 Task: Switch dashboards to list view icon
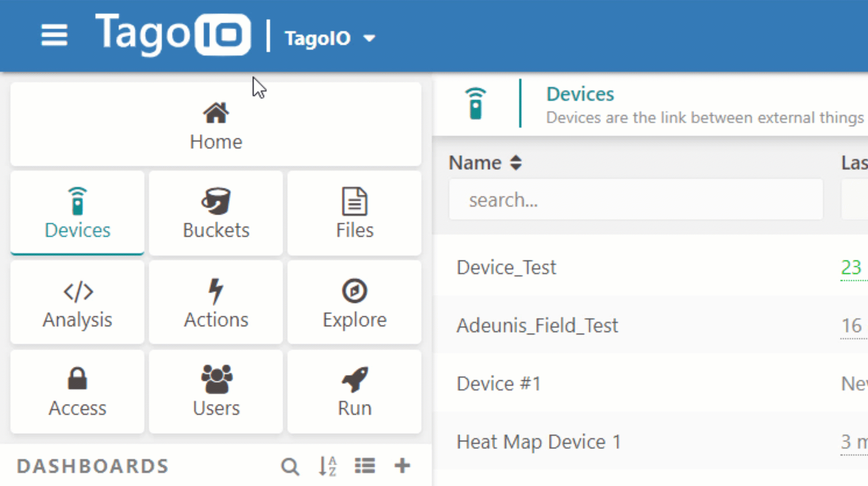click(365, 466)
